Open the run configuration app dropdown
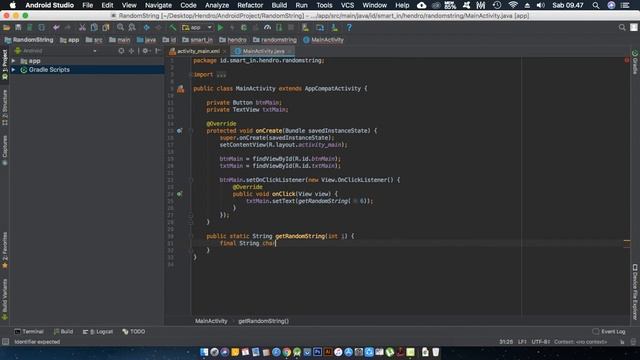 click(x=198, y=27)
